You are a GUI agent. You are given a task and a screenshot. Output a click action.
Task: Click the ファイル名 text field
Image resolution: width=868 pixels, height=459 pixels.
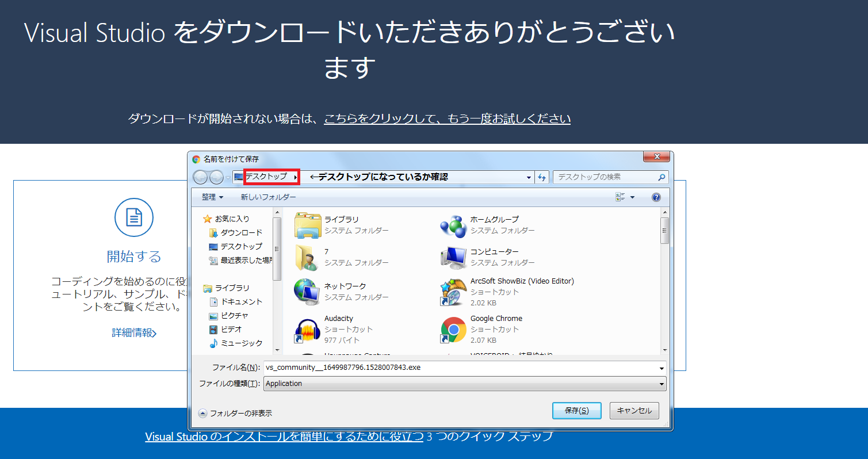click(461, 368)
